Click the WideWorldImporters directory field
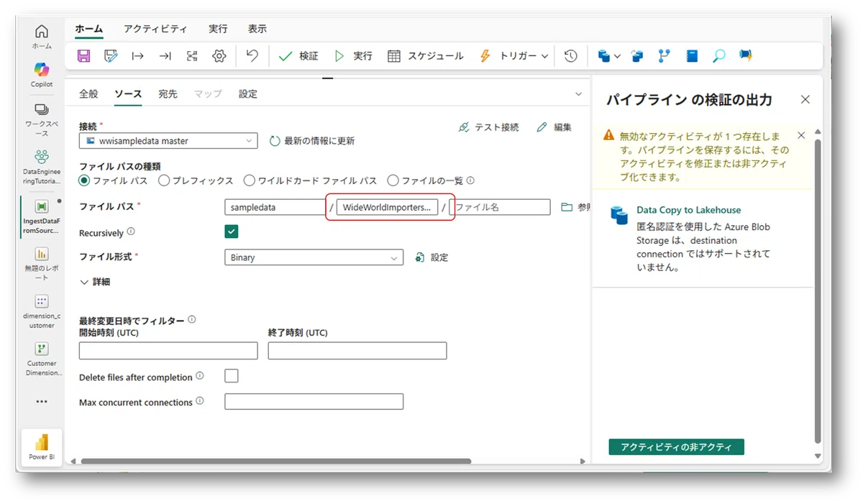863x504 pixels. (x=387, y=207)
